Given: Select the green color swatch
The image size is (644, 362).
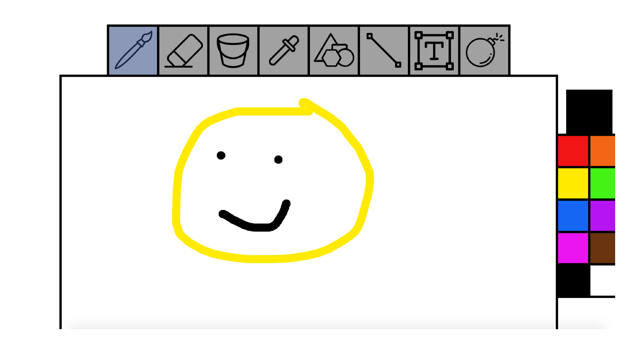Looking at the screenshot, I should (602, 183).
